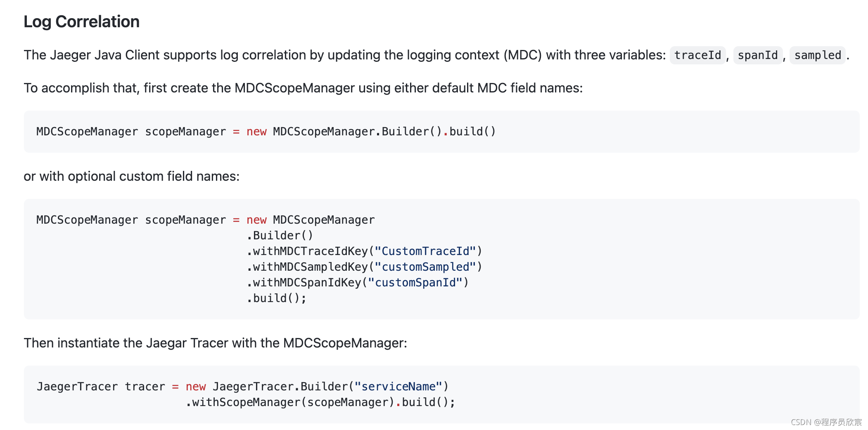Click the "To accomplish that" paragraph text

[303, 88]
